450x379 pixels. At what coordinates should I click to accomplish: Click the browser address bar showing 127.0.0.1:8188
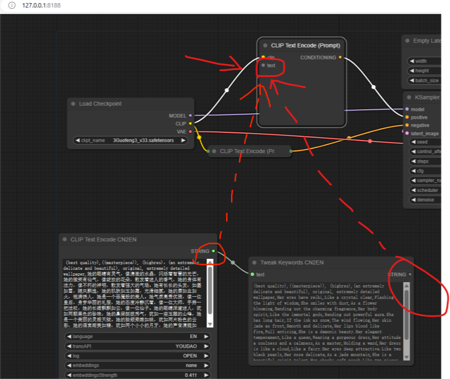point(42,5)
